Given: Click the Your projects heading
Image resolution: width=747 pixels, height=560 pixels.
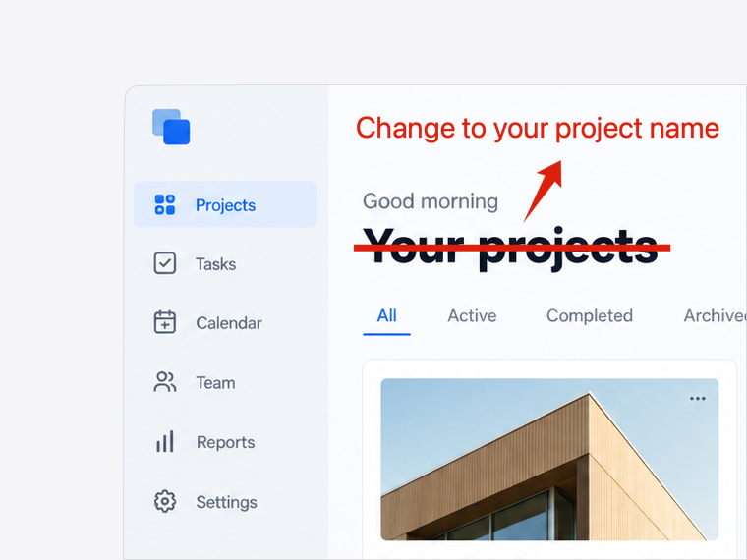Looking at the screenshot, I should pyautogui.click(x=510, y=248).
